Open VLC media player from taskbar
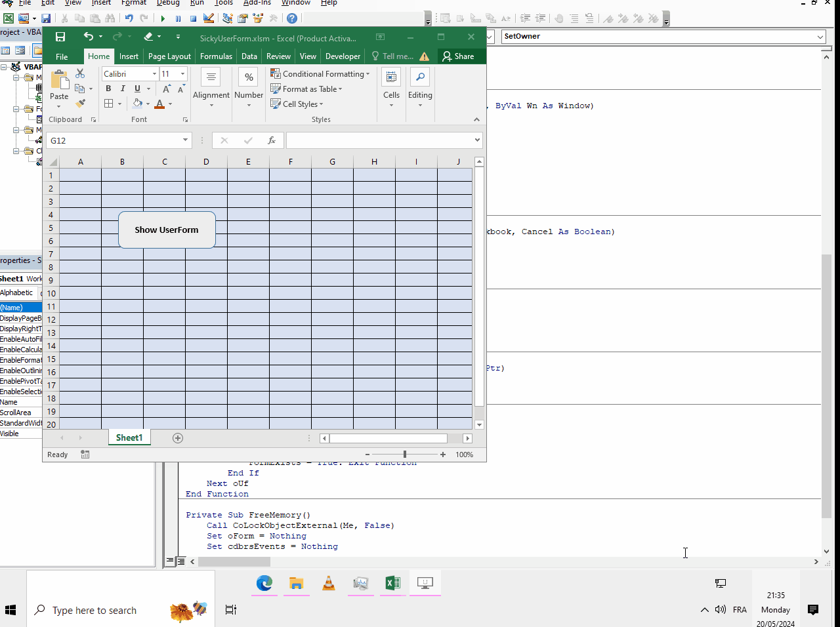 (329, 583)
